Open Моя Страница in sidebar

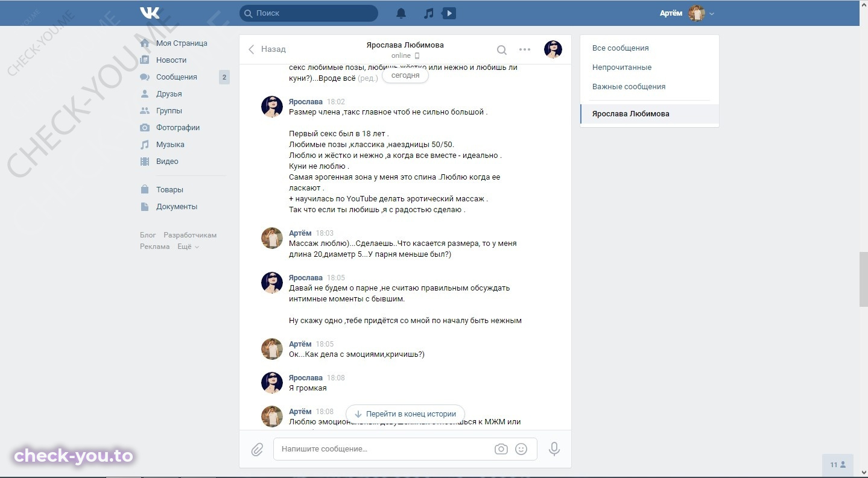click(182, 43)
